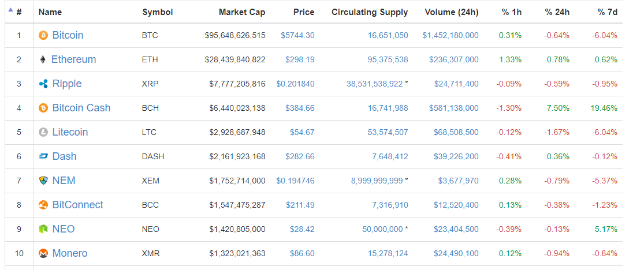Click the Ripple logo icon

click(43, 84)
